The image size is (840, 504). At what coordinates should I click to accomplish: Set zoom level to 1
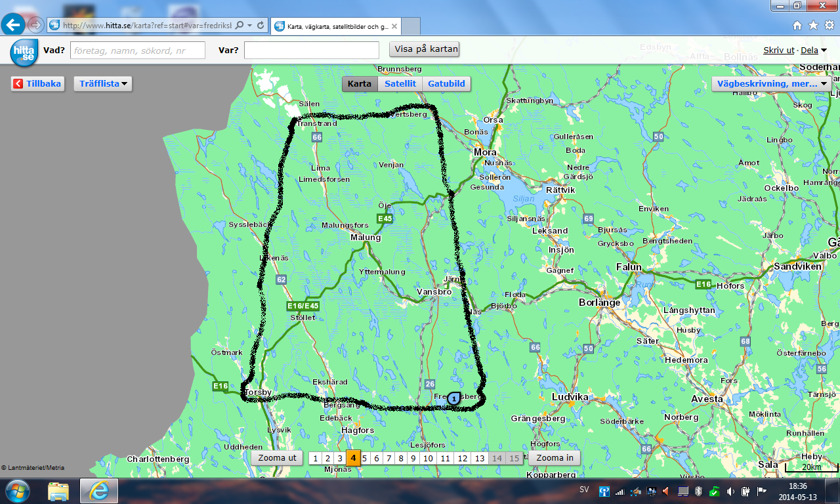315,459
